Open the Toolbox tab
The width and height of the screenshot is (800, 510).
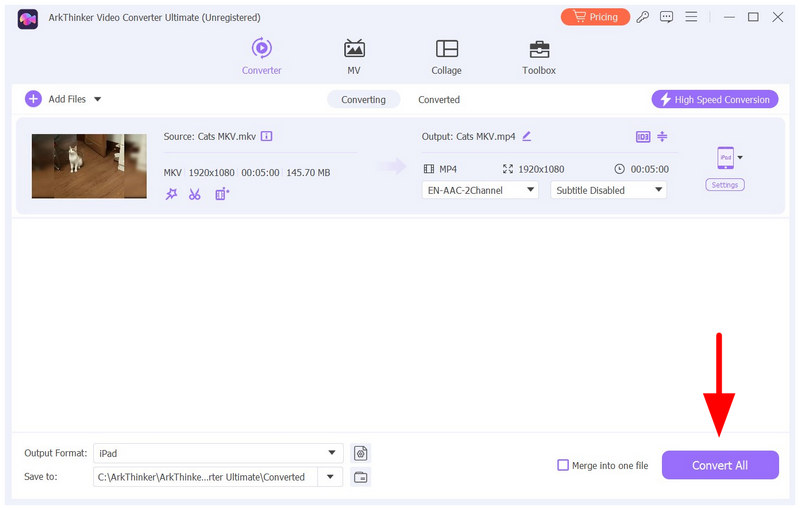(539, 57)
